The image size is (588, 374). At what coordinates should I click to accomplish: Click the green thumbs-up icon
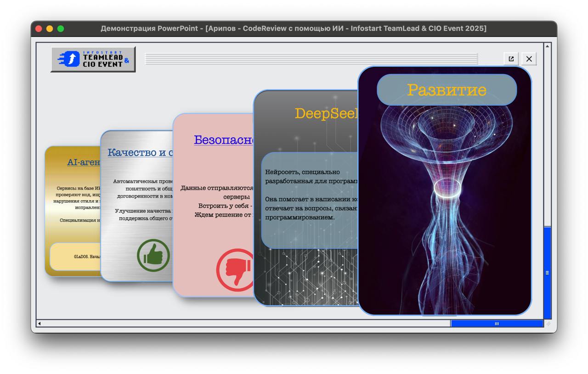pos(154,256)
